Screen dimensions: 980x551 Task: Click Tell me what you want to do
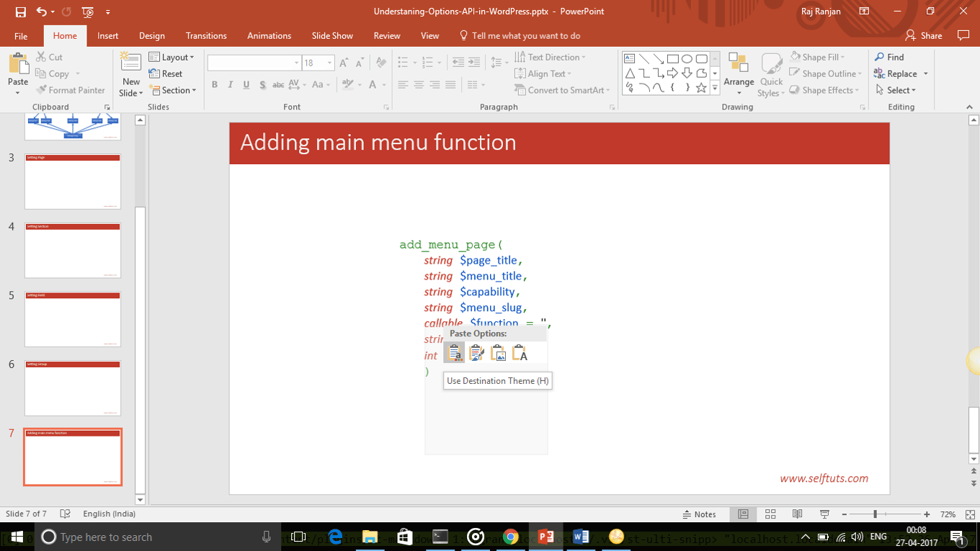[520, 35]
